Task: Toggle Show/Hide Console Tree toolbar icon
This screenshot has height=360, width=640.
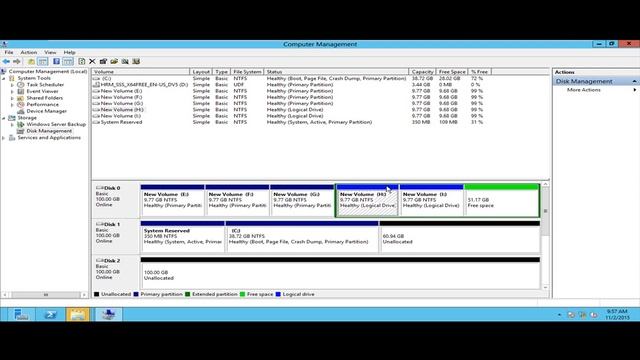Action: pos(42,62)
